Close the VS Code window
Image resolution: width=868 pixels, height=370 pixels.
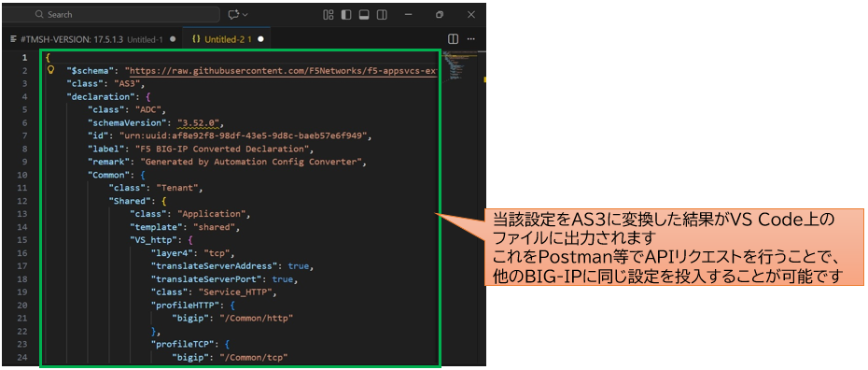tap(470, 14)
